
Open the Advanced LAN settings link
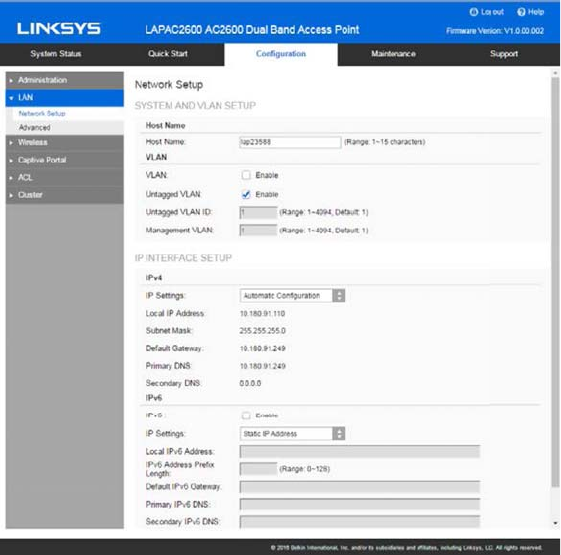pyautogui.click(x=35, y=128)
